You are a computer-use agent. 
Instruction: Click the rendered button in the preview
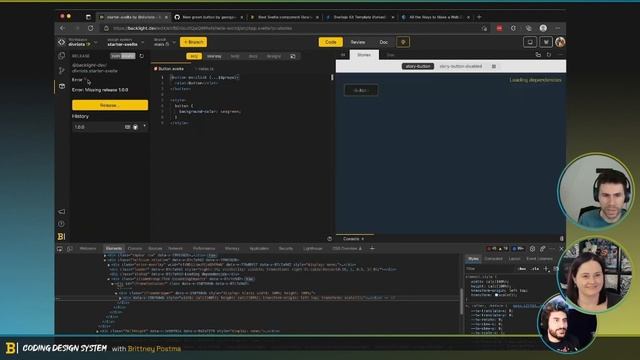pyautogui.click(x=361, y=90)
